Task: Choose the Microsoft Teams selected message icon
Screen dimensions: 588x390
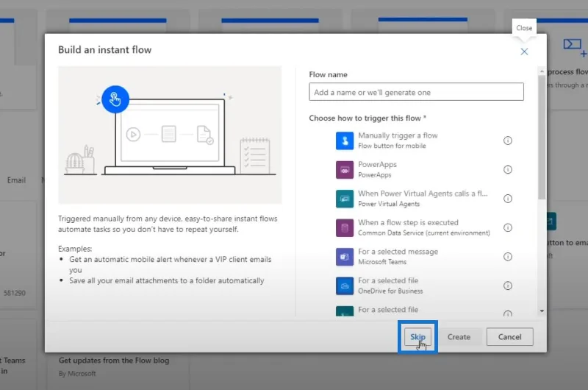Action: click(x=344, y=257)
